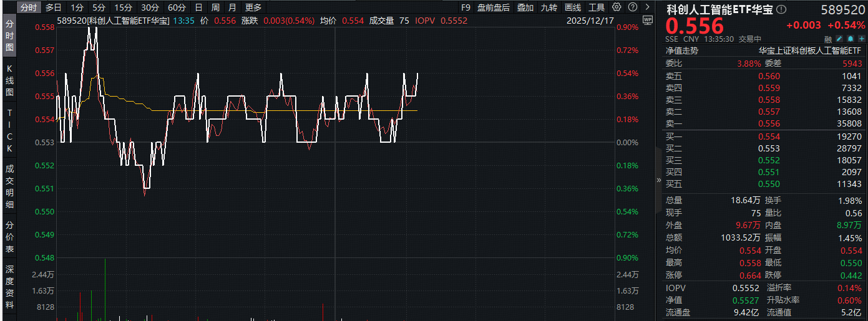The image size is (868, 321).
Task: Switch to the 5分 chart tab
Action: pos(99,7)
